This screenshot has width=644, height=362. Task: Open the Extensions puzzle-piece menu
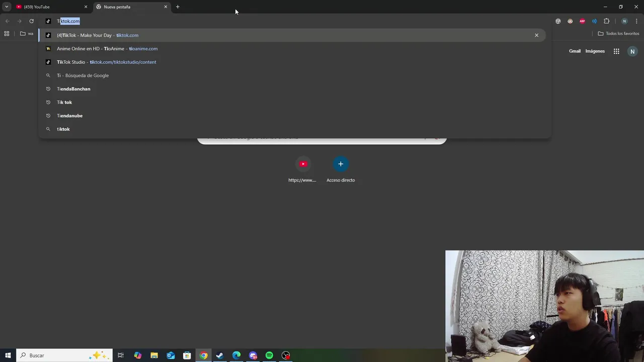point(606,21)
